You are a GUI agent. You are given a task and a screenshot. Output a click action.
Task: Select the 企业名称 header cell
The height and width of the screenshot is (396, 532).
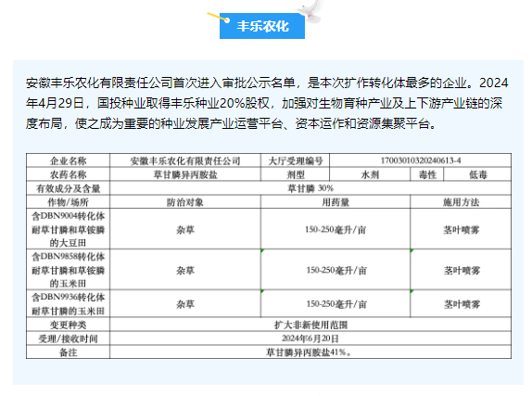69,160
